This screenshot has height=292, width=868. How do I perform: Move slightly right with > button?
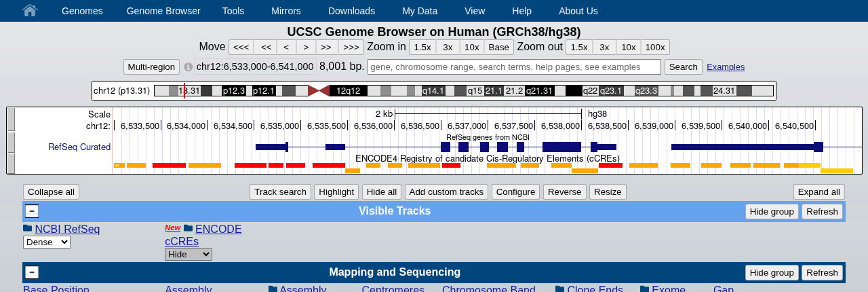[x=307, y=47]
